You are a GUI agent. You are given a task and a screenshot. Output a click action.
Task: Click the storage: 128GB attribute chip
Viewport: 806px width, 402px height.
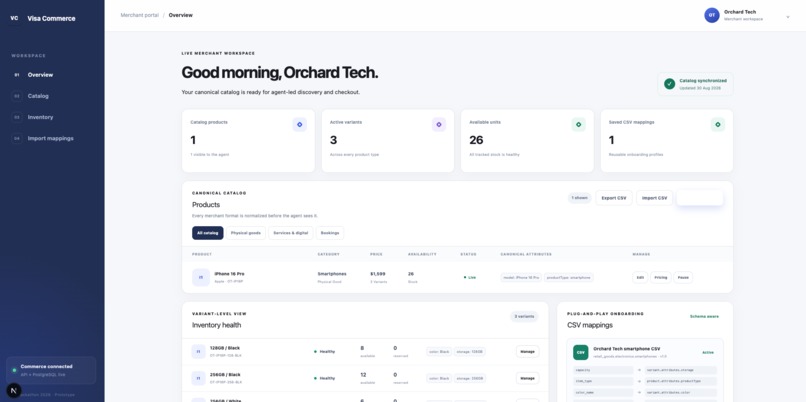[470, 352]
